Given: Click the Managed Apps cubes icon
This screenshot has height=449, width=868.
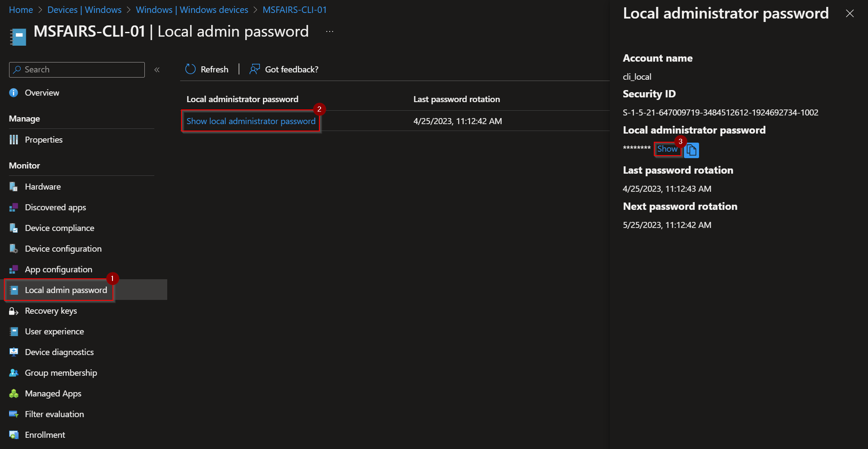Looking at the screenshot, I should point(14,393).
